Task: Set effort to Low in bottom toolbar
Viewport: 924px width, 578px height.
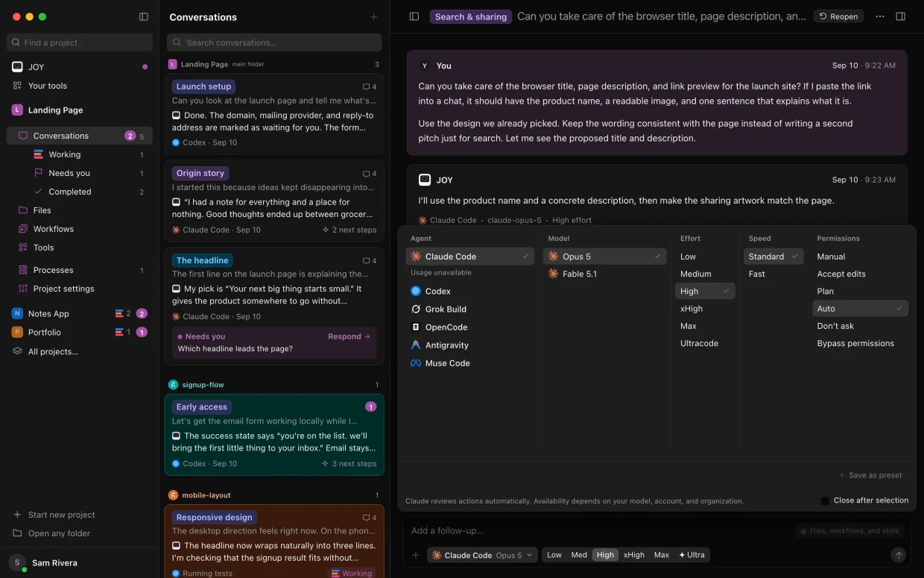Action: point(554,555)
